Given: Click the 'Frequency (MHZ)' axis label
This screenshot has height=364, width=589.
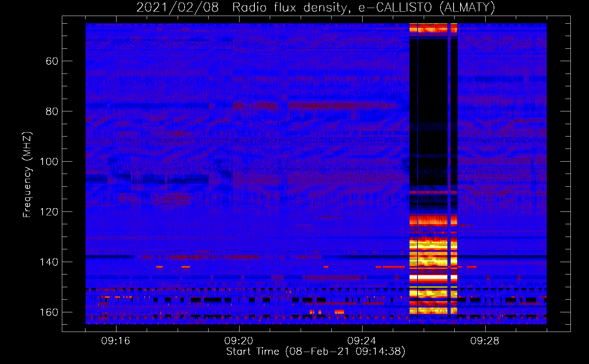Looking at the screenshot, I should point(27,175).
